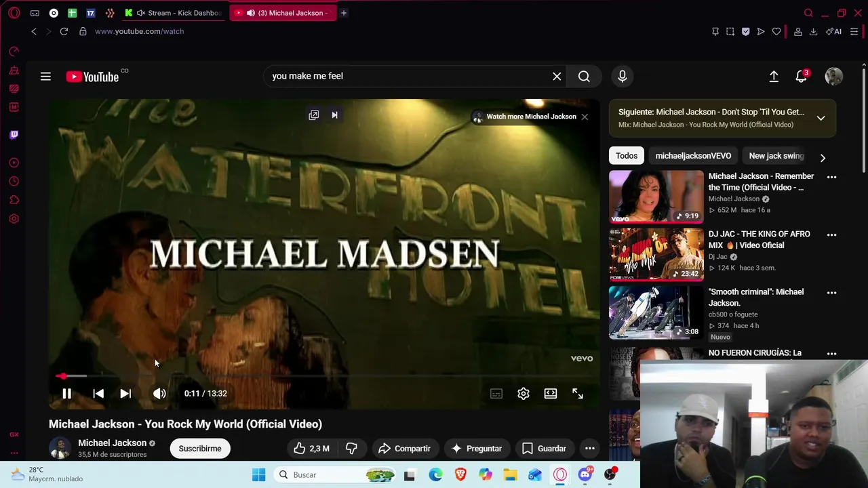
Task: Pause the video with the pause button
Action: pos(66,393)
